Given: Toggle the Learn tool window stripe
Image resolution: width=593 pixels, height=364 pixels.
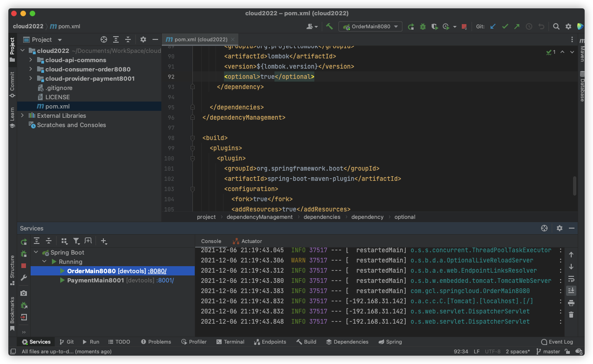Looking at the screenshot, I should 13,118.
